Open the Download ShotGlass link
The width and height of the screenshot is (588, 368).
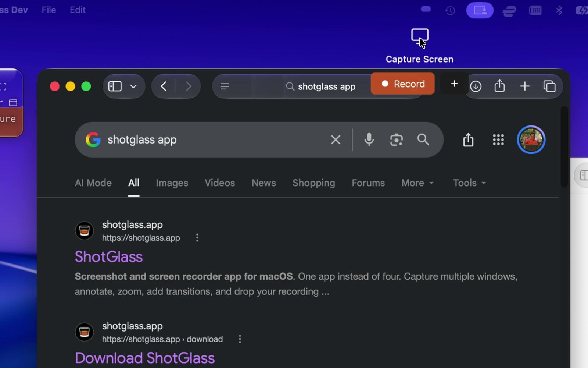[x=145, y=358]
